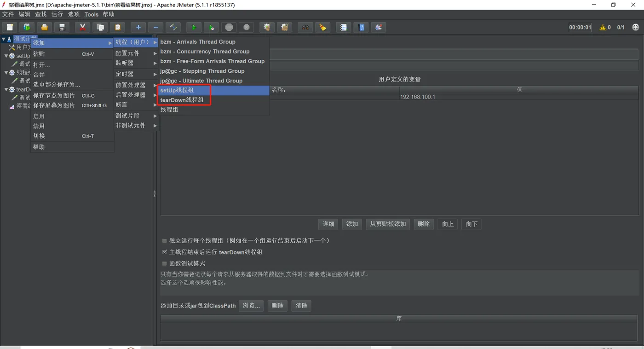The image size is (644, 349).
Task: Click the 详细 button
Action: [x=328, y=224]
